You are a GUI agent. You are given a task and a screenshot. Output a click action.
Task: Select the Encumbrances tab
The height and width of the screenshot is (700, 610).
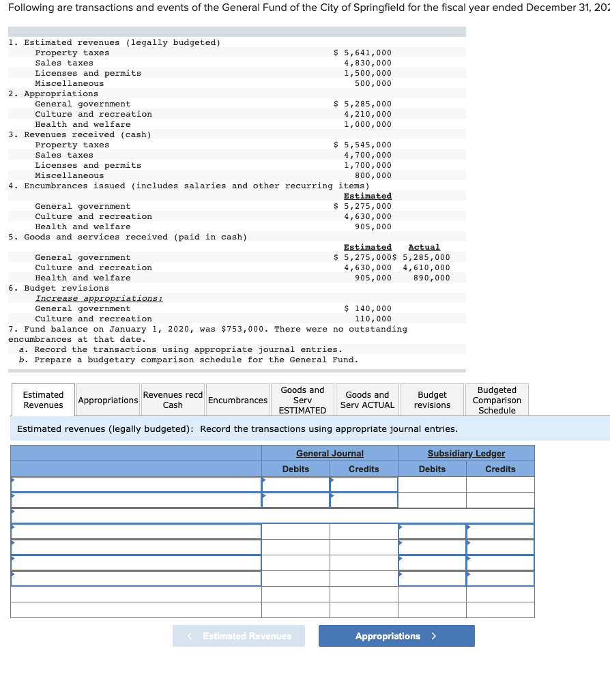tap(237, 399)
